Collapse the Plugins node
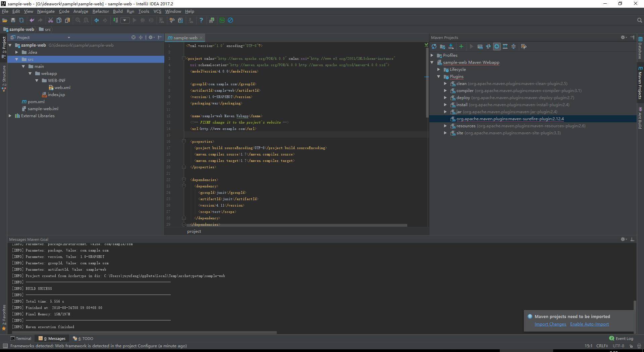The height and width of the screenshot is (352, 644). tap(439, 77)
